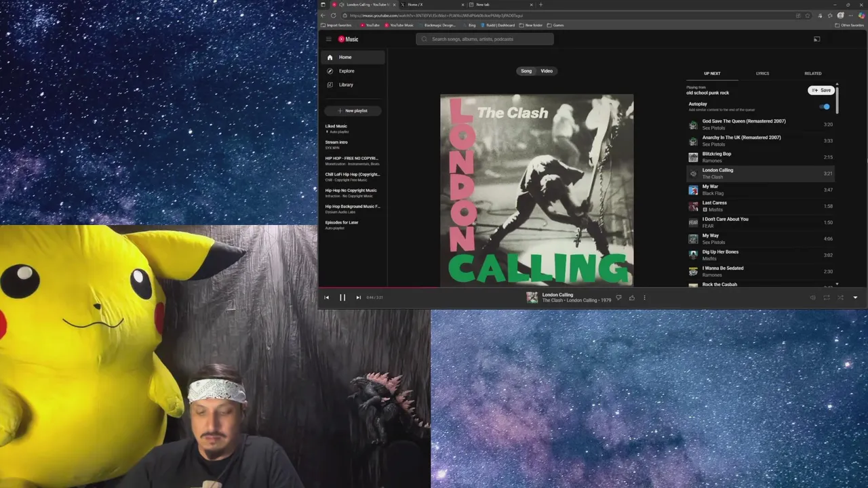This screenshot has width=868, height=488.
Task: Click the browser address bar URL
Action: [437, 16]
